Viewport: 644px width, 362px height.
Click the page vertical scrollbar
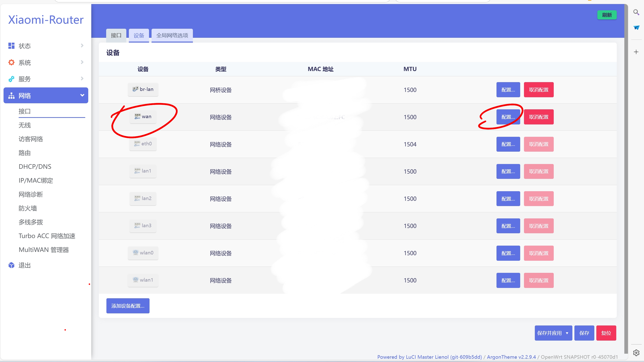point(626,176)
